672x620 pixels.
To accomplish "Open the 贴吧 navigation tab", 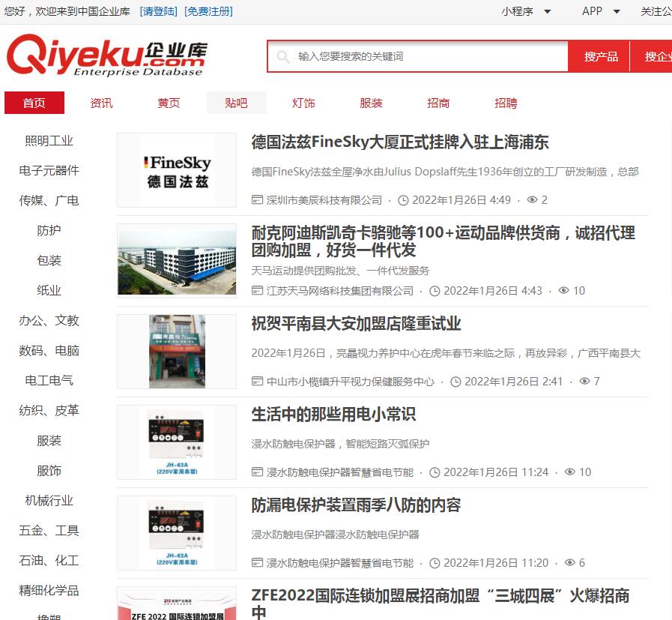I will pyautogui.click(x=237, y=103).
